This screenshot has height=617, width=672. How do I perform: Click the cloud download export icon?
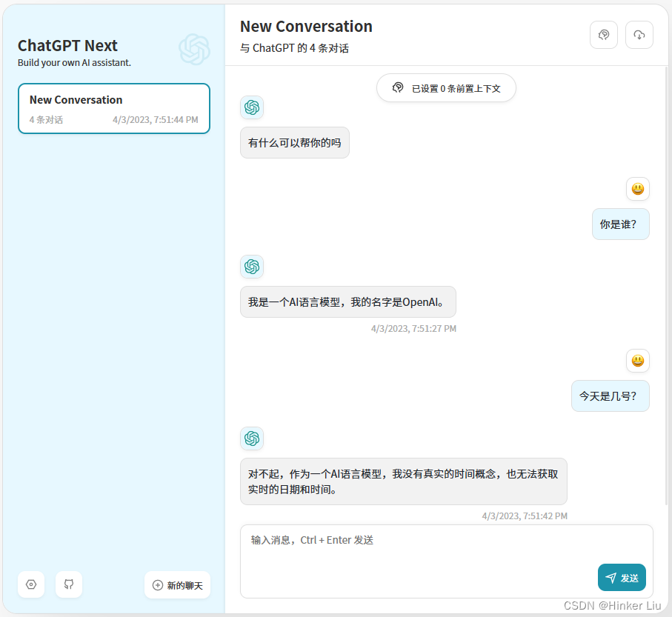639,35
